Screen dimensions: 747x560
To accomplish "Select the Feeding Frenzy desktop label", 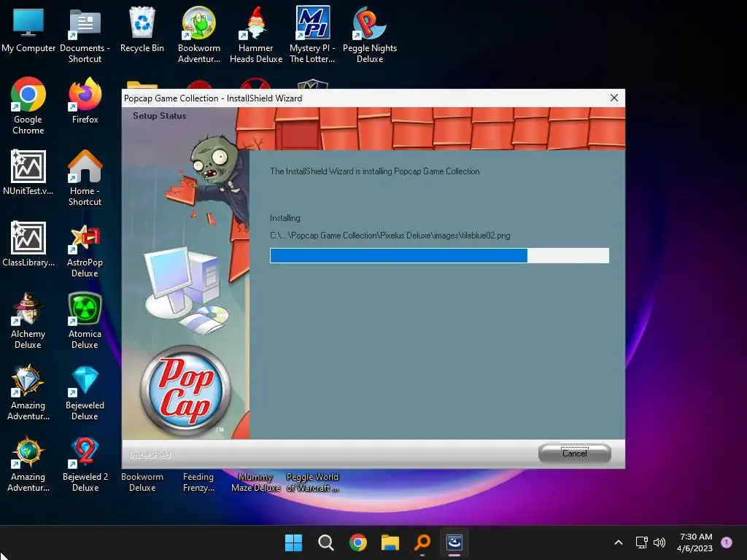I will pos(198,482).
